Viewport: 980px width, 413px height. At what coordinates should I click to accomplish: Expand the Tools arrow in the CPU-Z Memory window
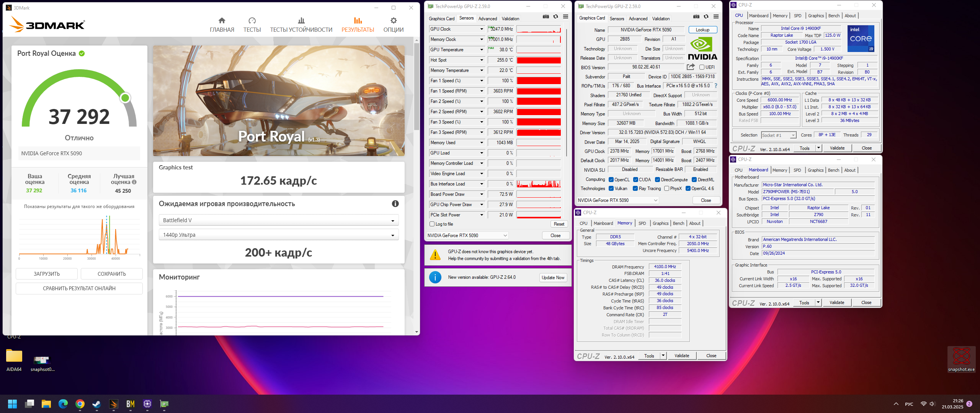click(x=663, y=356)
